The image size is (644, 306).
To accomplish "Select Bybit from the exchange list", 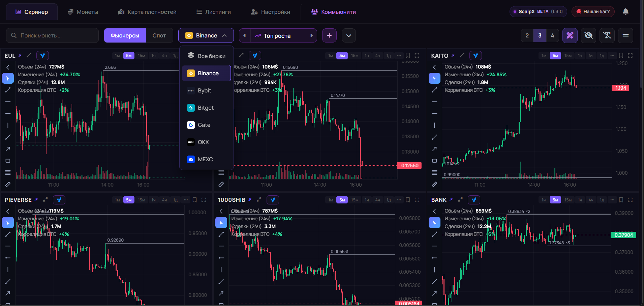I will (x=207, y=90).
